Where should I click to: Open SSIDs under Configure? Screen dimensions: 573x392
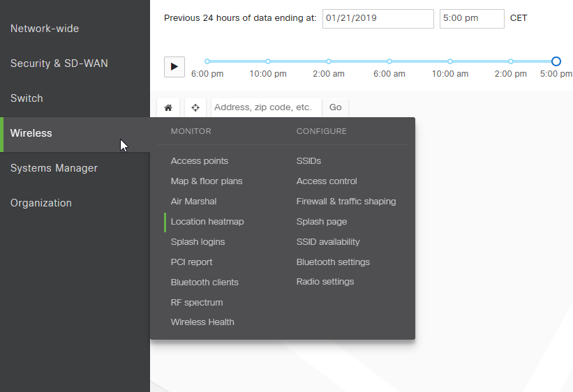308,161
